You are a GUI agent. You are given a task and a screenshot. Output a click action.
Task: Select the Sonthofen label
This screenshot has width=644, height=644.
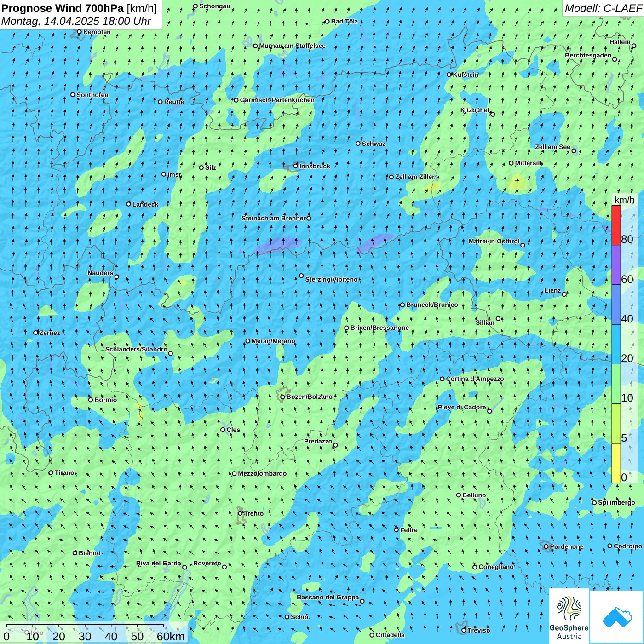click(x=92, y=95)
